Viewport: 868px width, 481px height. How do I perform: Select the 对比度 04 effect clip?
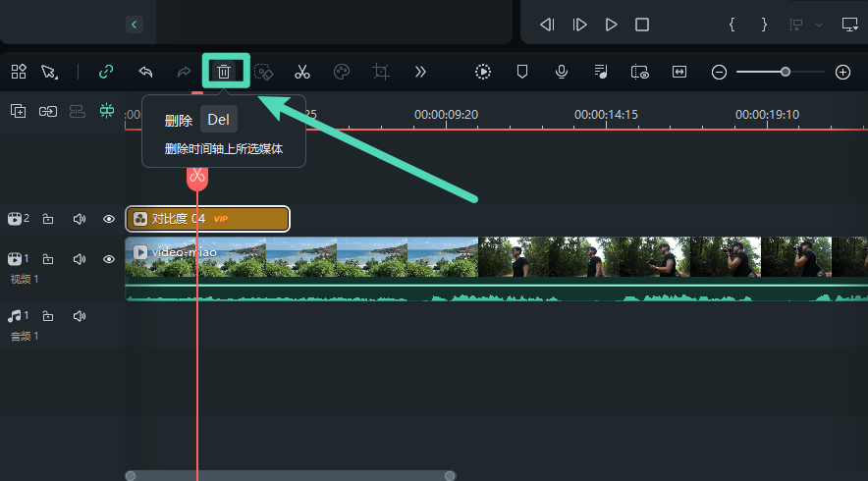tap(207, 219)
